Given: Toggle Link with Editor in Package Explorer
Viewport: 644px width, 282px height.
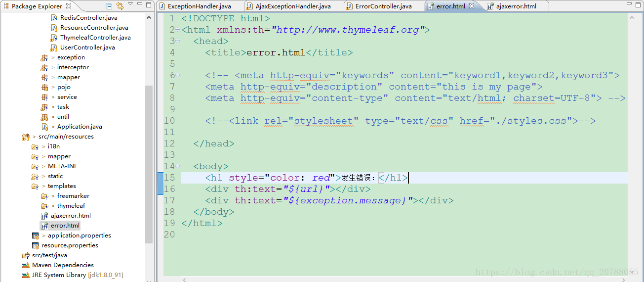Looking at the screenshot, I should [120, 6].
